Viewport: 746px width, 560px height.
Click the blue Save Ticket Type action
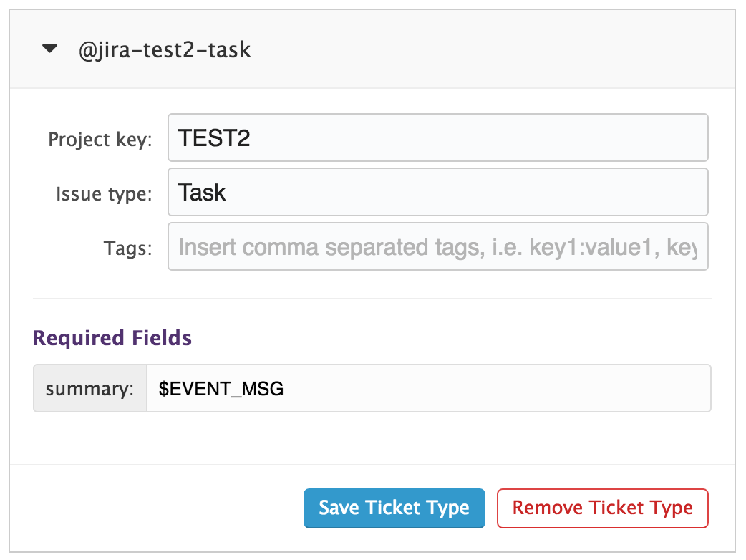pos(394,508)
